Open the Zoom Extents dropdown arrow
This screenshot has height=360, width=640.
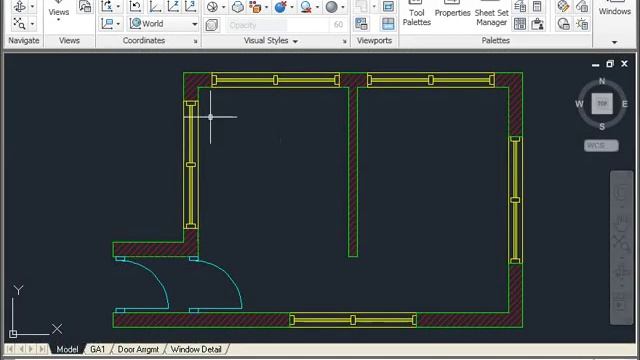pyautogui.click(x=32, y=24)
